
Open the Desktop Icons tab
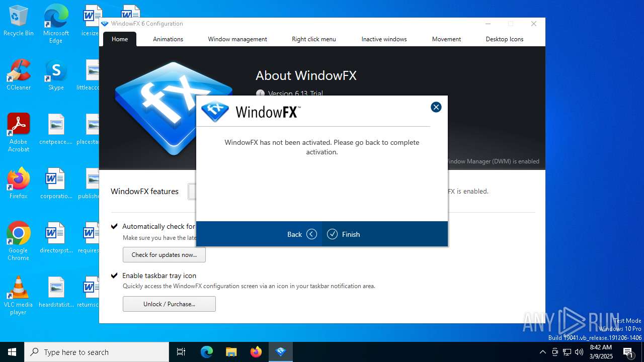(505, 39)
